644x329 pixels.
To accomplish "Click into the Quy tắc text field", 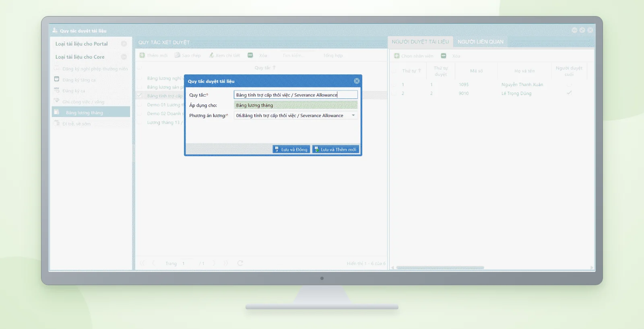I will (295, 95).
